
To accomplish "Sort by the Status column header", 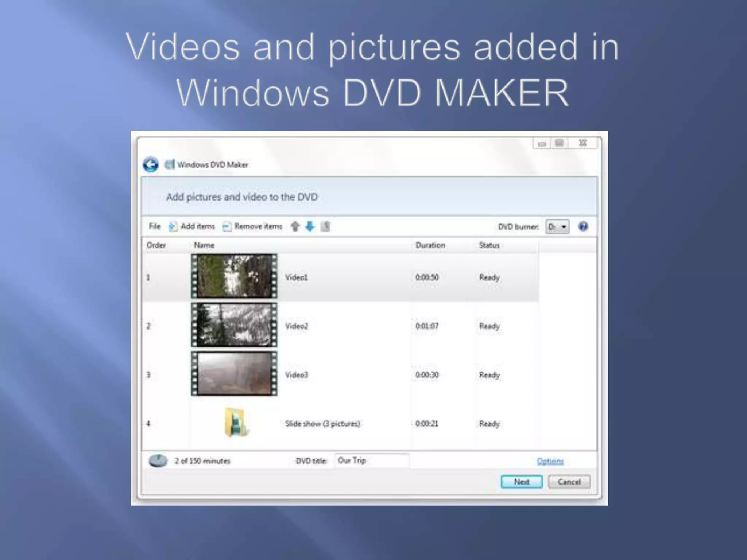I will (x=489, y=245).
